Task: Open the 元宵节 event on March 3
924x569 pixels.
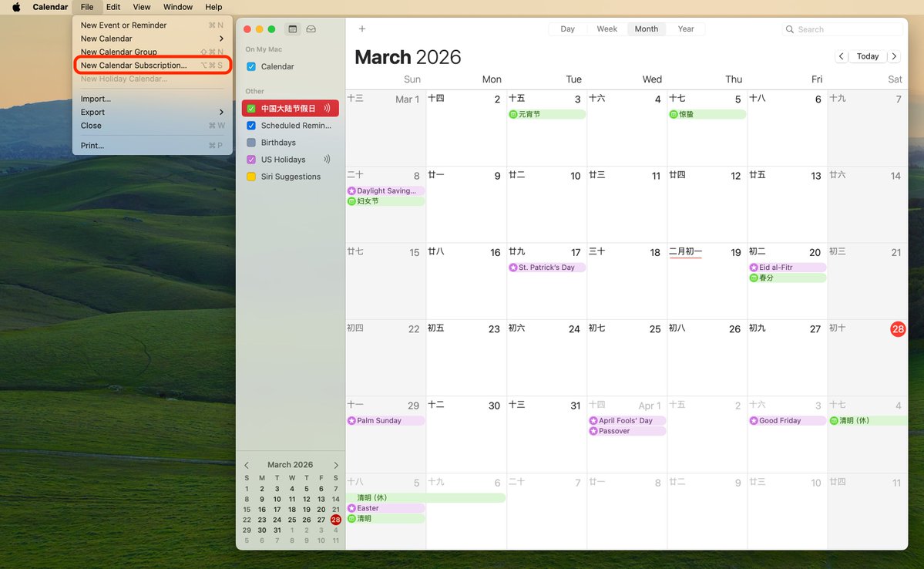Action: (x=547, y=114)
